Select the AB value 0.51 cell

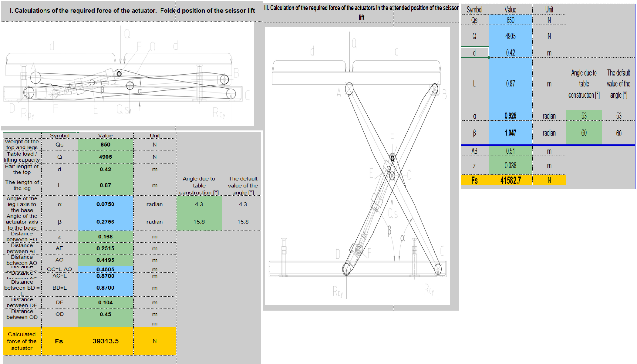pos(510,151)
